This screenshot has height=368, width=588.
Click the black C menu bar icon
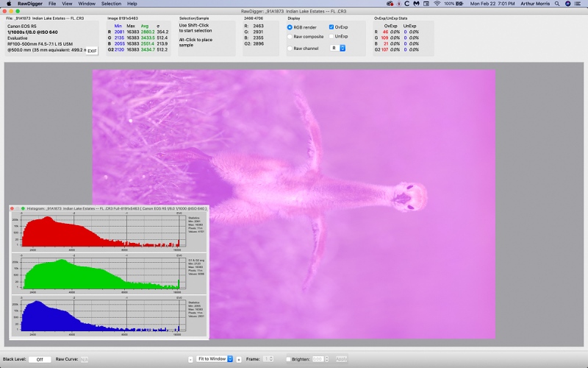point(407,4)
